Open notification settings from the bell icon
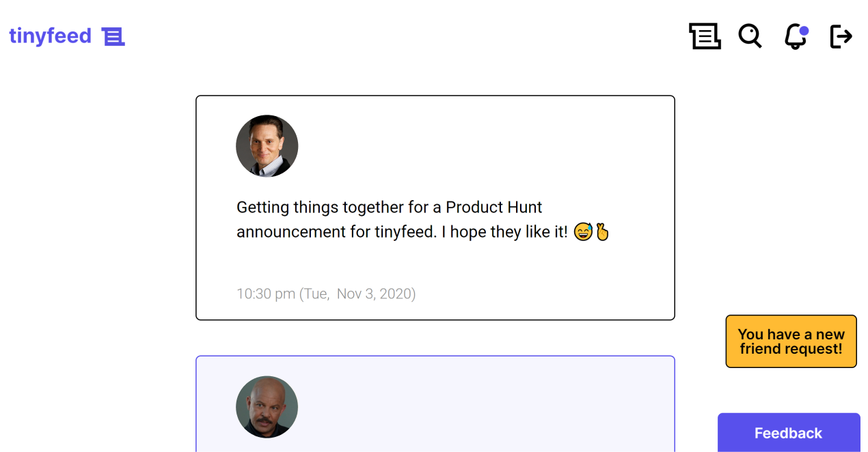The width and height of the screenshot is (868, 452). [x=795, y=36]
